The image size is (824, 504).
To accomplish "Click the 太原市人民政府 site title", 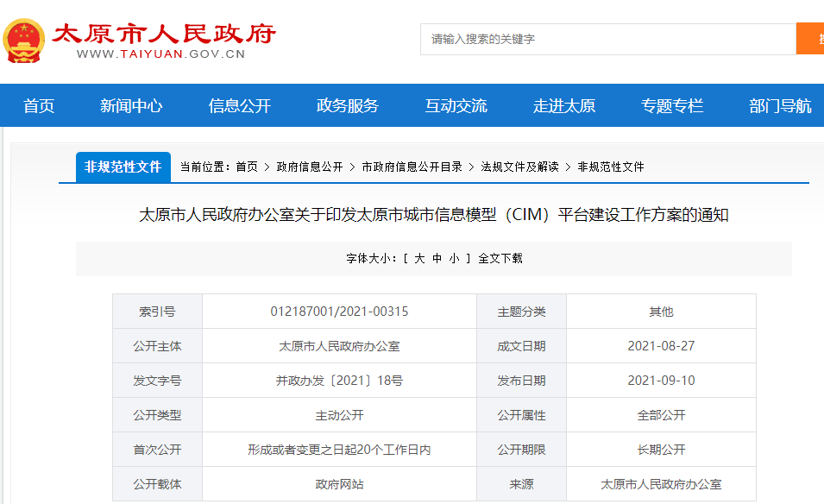I will [163, 35].
